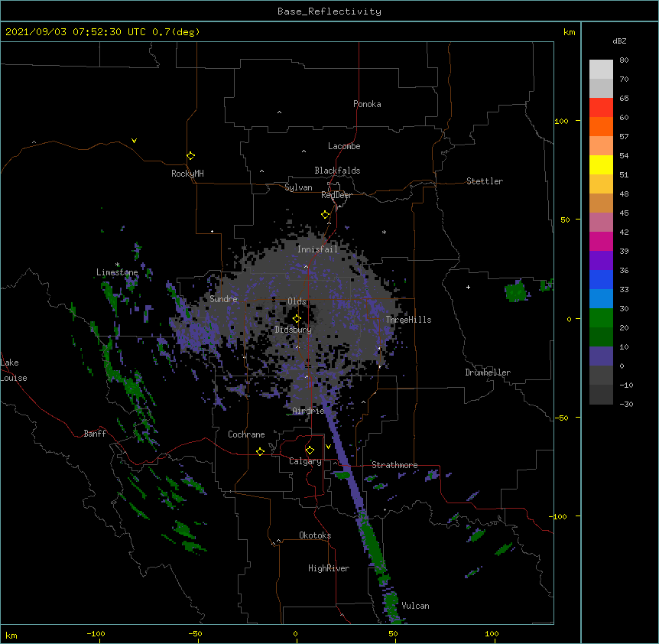Click the Olds town label

coord(297,301)
